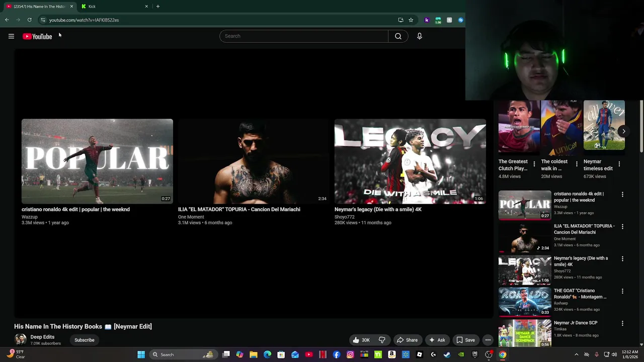Open a new browser tab
This screenshot has height=362, width=644.
click(158, 7)
